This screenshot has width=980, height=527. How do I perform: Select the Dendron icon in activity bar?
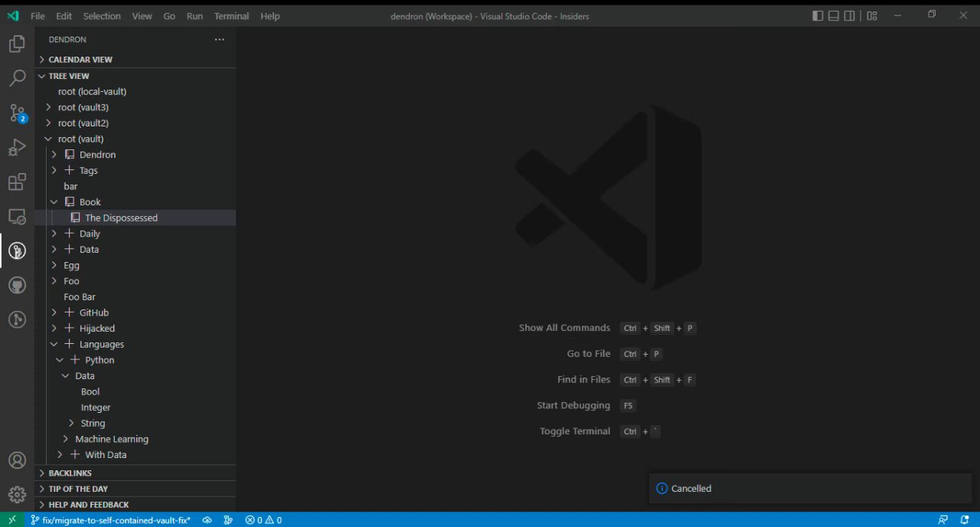click(x=17, y=251)
